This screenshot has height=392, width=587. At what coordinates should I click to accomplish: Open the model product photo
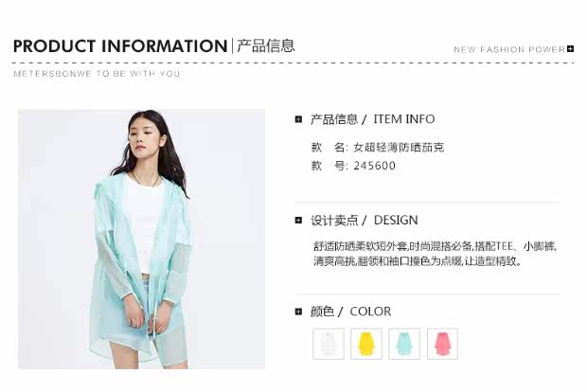(x=141, y=239)
